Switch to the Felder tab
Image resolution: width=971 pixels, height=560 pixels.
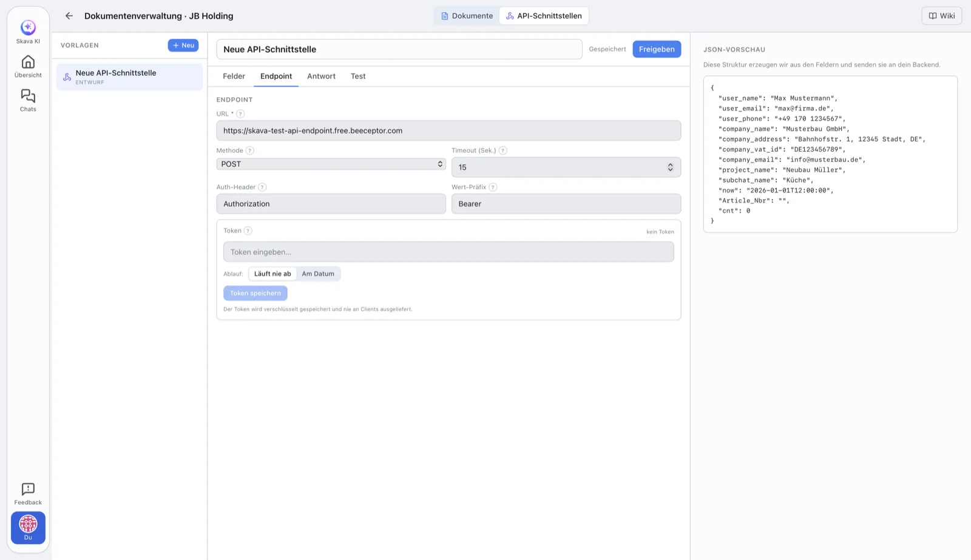click(x=234, y=76)
